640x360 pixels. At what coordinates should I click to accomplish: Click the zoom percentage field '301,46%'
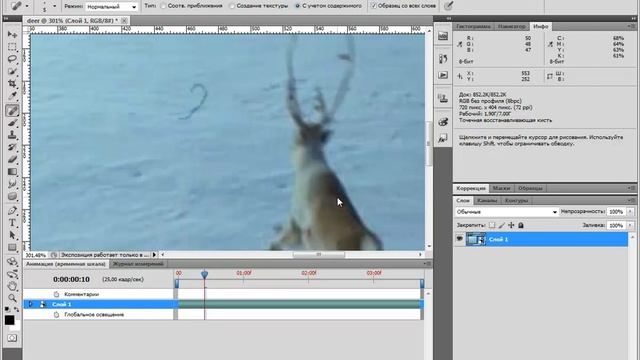36,255
